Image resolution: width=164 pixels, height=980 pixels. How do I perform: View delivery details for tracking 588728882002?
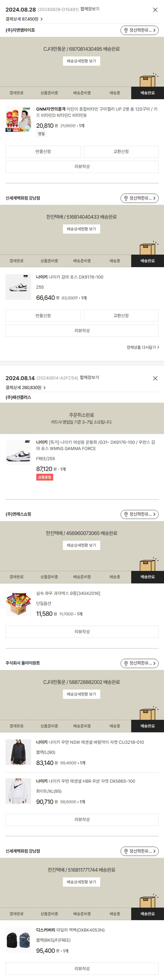[81, 694]
